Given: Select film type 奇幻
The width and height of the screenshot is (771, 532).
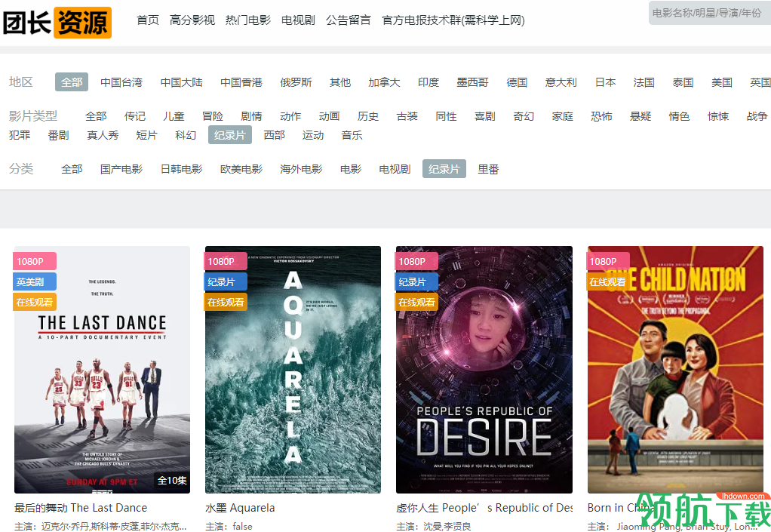Looking at the screenshot, I should (524, 116).
